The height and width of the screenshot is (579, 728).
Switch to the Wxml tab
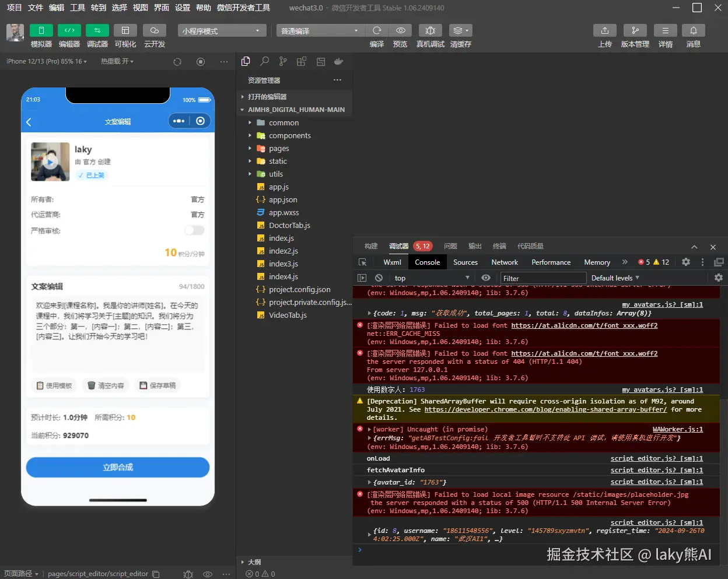[x=392, y=262]
